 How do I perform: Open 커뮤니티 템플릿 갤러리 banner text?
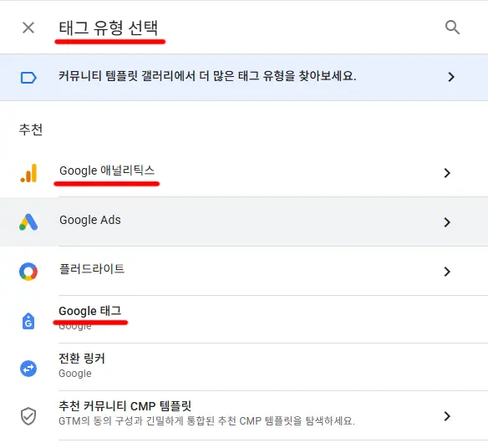click(207, 76)
